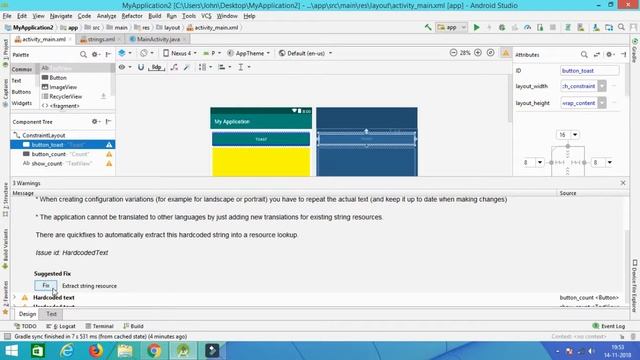Image resolution: width=640 pixels, height=360 pixels.
Task: Click the Make Project hammer icon
Action: [428, 27]
